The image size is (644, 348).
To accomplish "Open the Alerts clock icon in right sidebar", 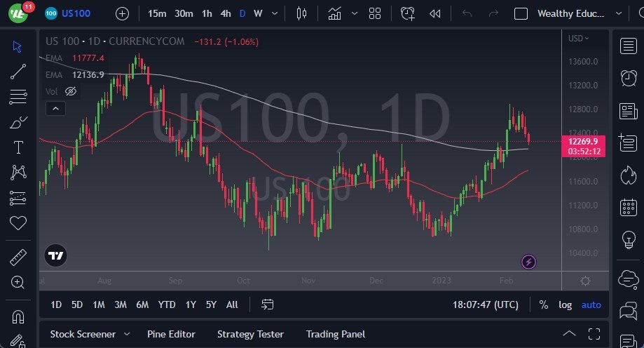I will coord(629,79).
